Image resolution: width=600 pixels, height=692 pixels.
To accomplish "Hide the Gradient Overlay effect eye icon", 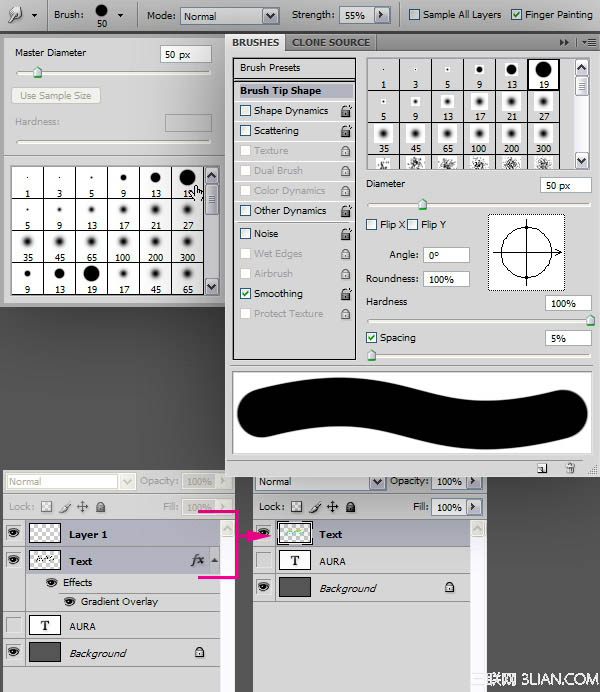I will point(69,602).
